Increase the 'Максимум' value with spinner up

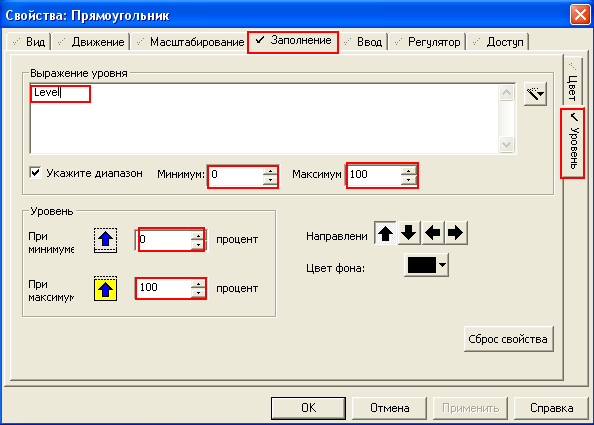pyautogui.click(x=409, y=171)
